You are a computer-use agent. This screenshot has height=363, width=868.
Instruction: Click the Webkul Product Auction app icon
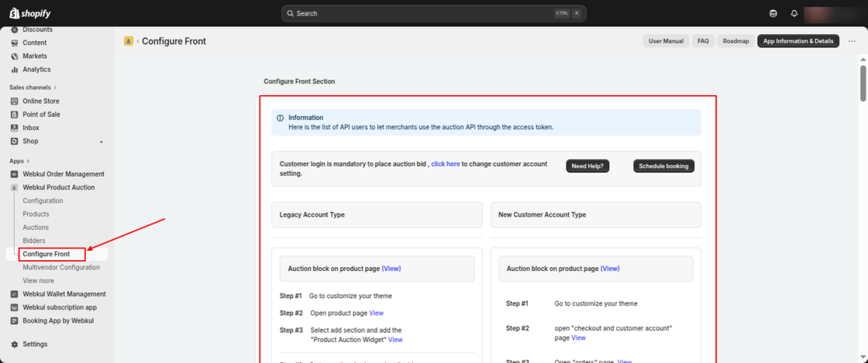pos(15,187)
